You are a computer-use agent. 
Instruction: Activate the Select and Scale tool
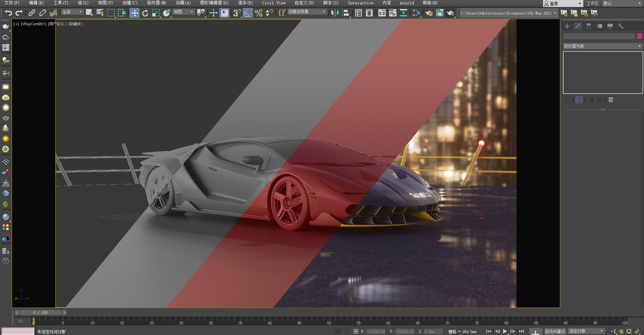pos(156,13)
